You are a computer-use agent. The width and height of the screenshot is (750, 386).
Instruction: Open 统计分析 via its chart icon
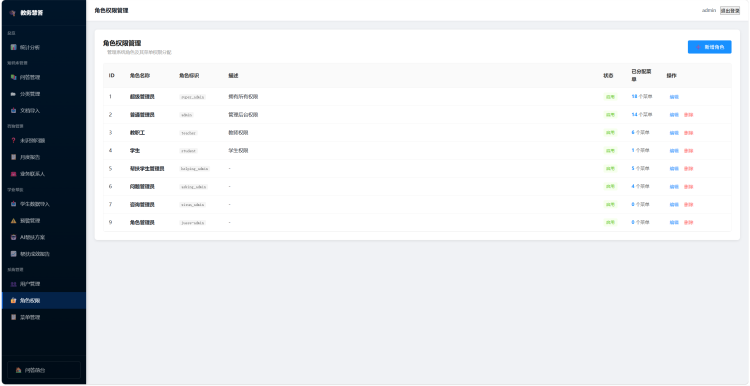[13, 47]
